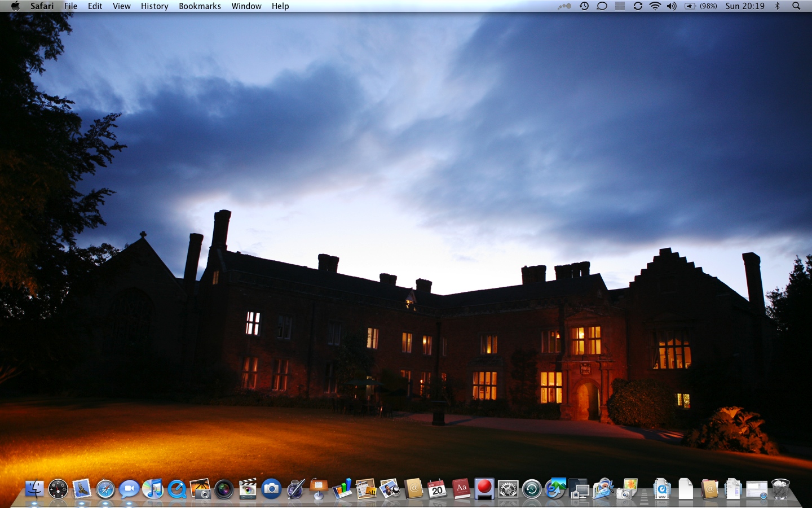Launch Preview app from the Dock
The width and height of the screenshot is (812, 508).
[603, 489]
